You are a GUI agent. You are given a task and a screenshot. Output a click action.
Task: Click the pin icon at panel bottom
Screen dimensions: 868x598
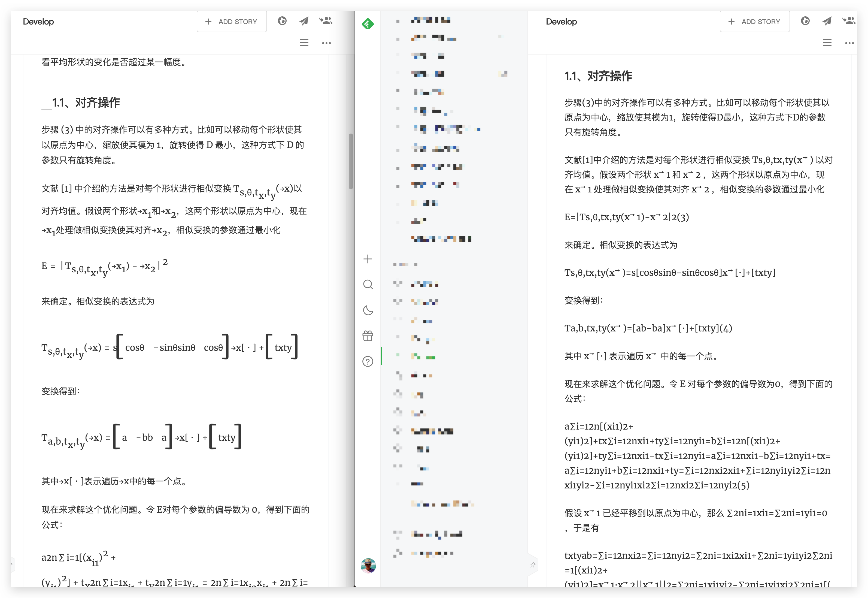pyautogui.click(x=532, y=565)
